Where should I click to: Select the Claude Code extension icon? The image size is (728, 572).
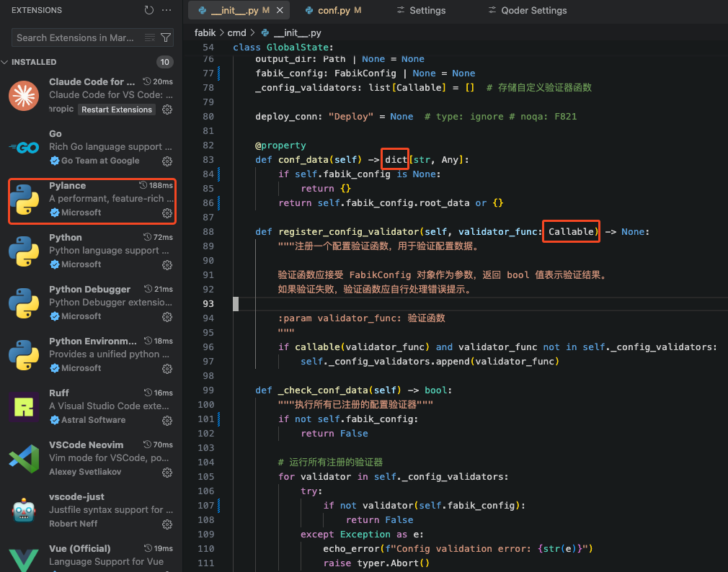[24, 96]
